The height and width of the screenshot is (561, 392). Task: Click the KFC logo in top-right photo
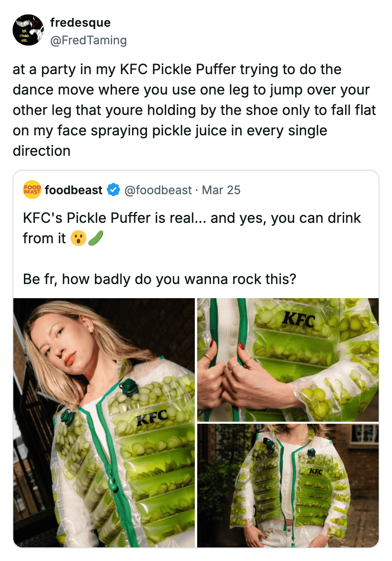tap(299, 319)
